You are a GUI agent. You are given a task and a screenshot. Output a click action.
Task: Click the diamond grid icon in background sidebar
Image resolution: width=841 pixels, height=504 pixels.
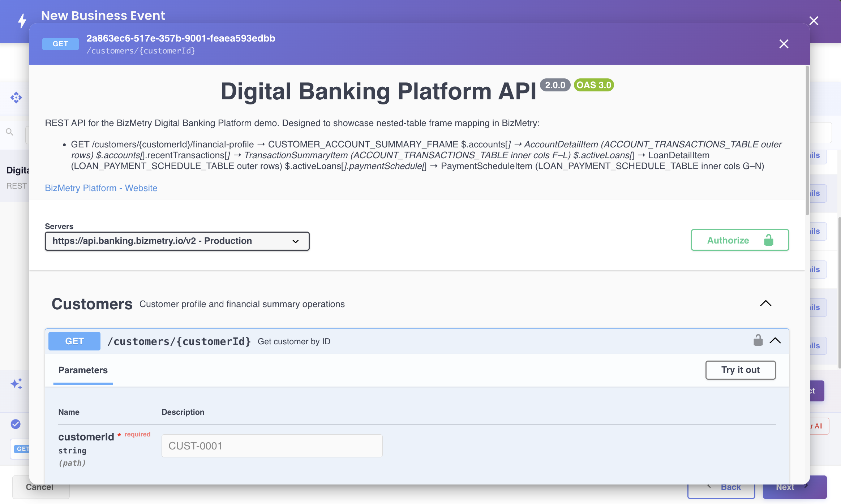point(16,98)
